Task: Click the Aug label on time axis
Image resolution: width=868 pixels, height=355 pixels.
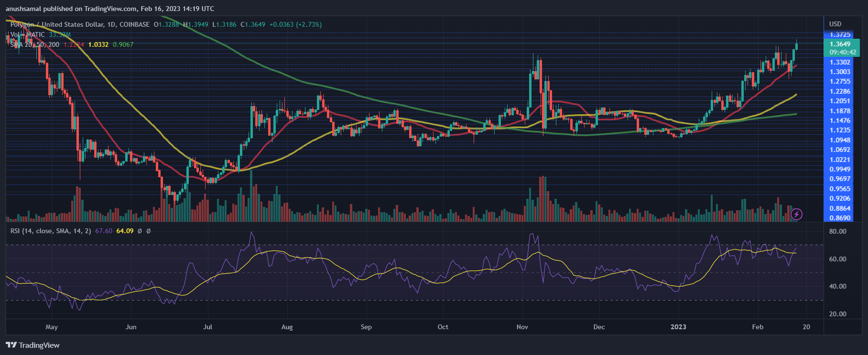Action: pos(287,327)
